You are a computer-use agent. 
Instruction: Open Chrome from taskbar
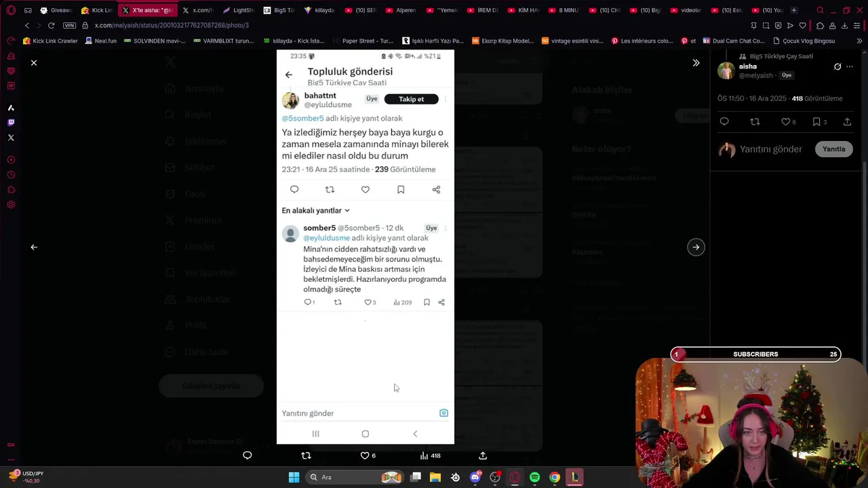[x=555, y=477]
